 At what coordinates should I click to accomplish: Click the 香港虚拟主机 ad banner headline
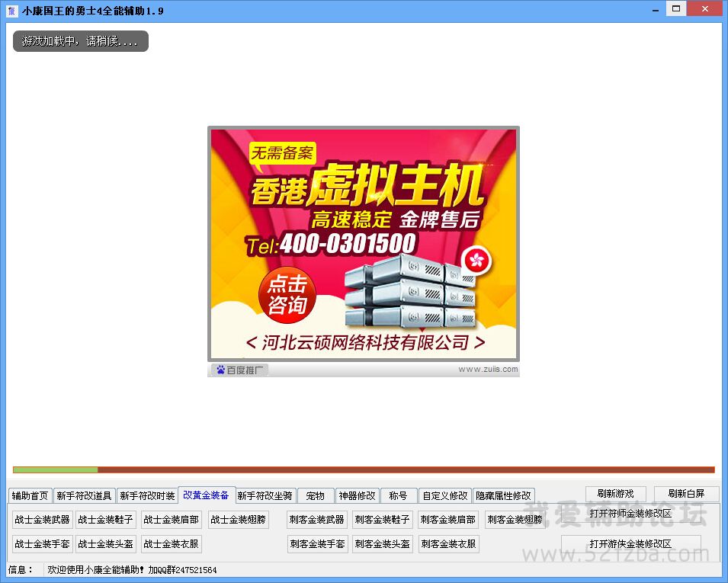tap(367, 184)
